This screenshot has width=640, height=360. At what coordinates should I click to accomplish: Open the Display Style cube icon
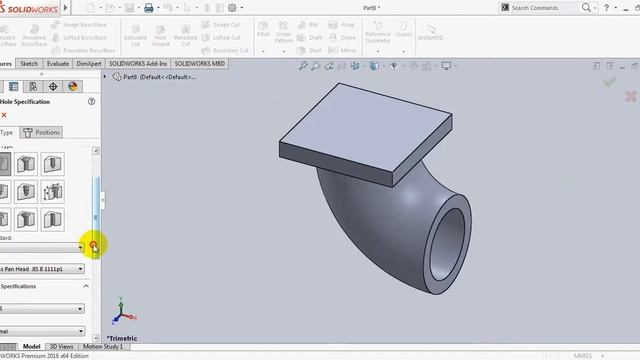point(374,66)
